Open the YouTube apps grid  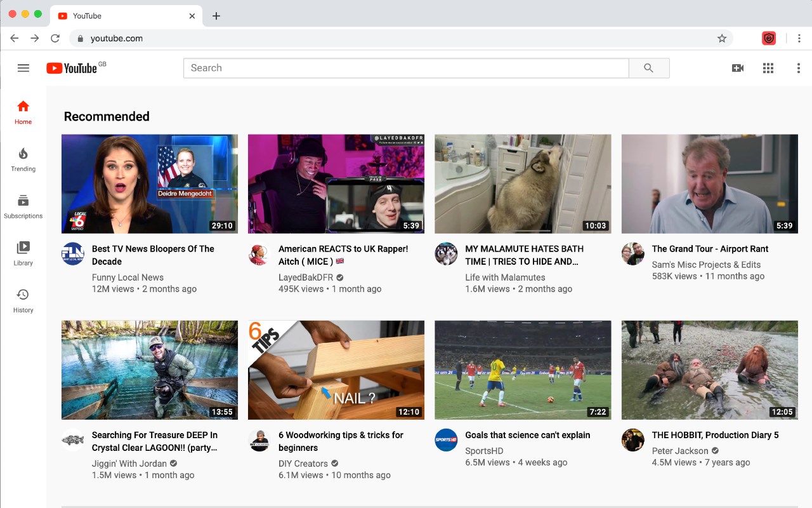(768, 68)
